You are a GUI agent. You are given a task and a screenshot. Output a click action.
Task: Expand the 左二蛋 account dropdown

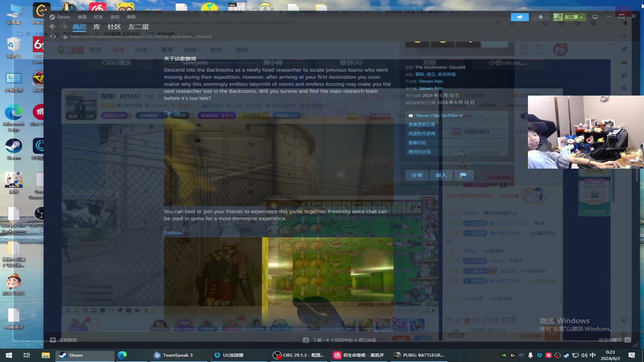point(570,17)
